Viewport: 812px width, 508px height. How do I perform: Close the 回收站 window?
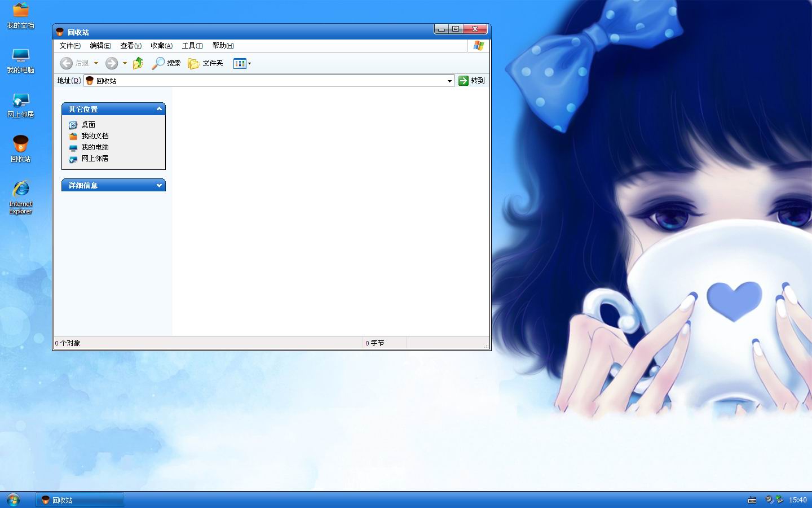(x=475, y=29)
